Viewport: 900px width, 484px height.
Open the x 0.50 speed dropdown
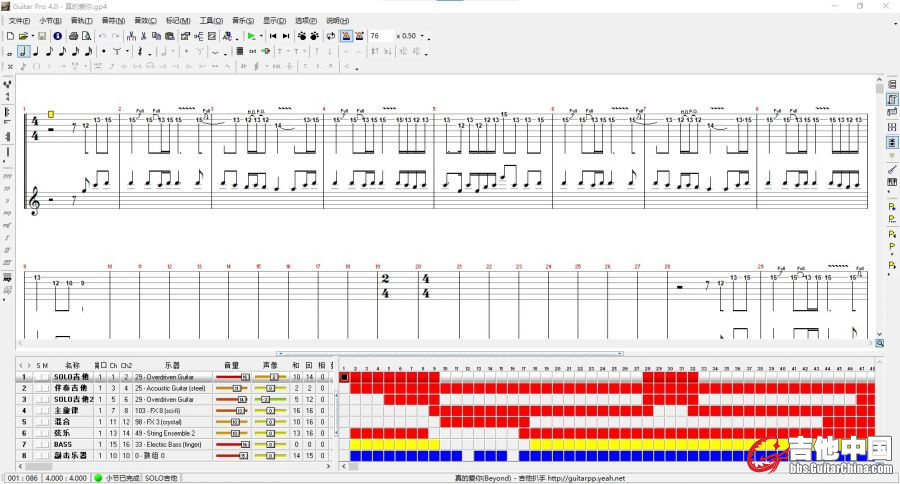coord(423,36)
